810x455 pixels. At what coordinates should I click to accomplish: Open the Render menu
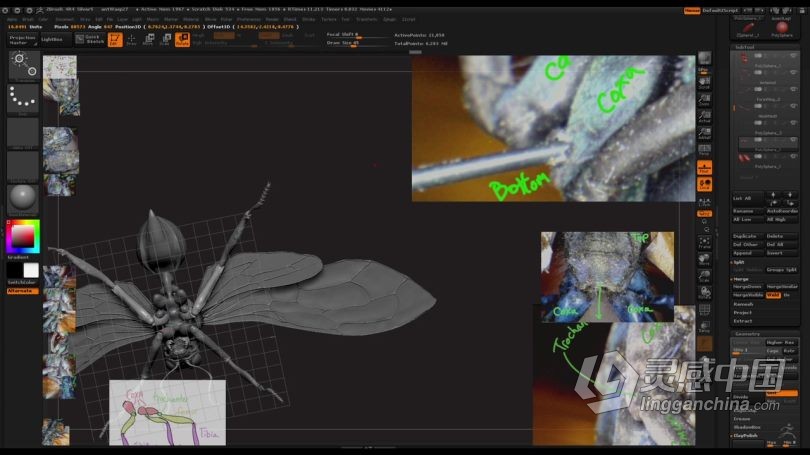tap(272, 19)
